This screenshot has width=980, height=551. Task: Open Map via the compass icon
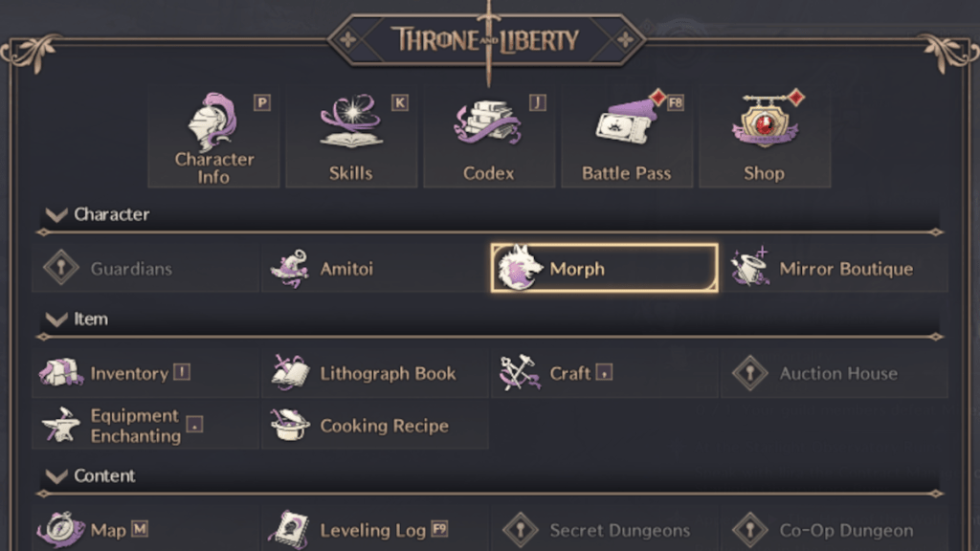[60, 530]
